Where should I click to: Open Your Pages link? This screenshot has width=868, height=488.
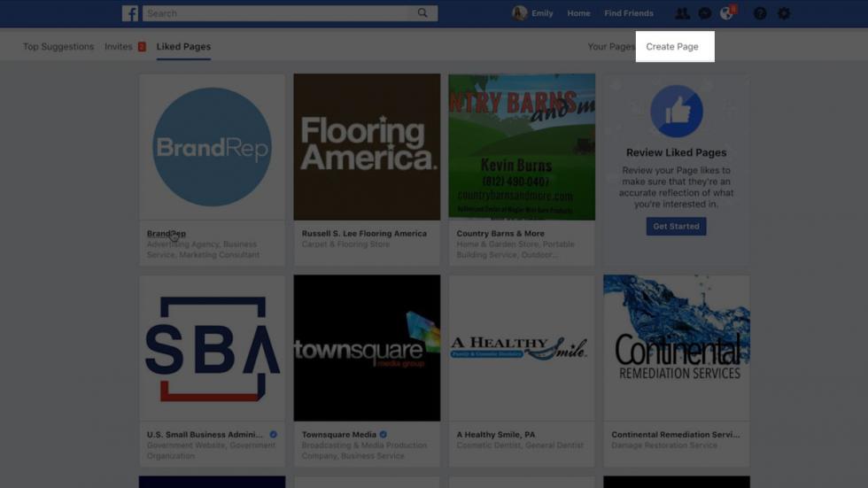(x=611, y=46)
